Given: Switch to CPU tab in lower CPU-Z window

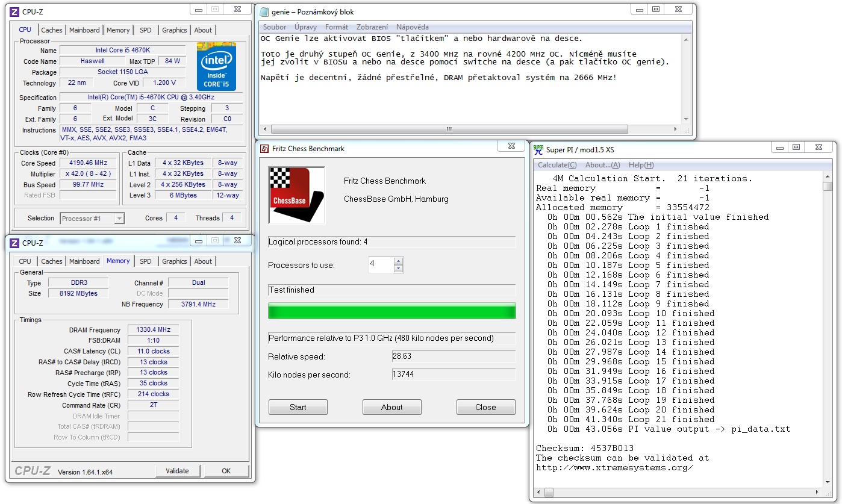Looking at the screenshot, I should [25, 261].
